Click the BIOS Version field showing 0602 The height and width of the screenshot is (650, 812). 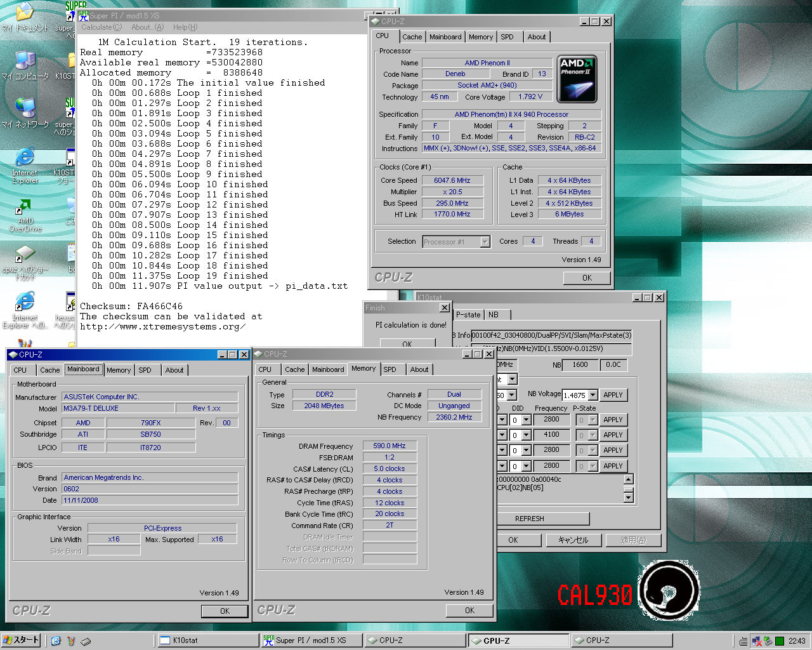point(150,489)
